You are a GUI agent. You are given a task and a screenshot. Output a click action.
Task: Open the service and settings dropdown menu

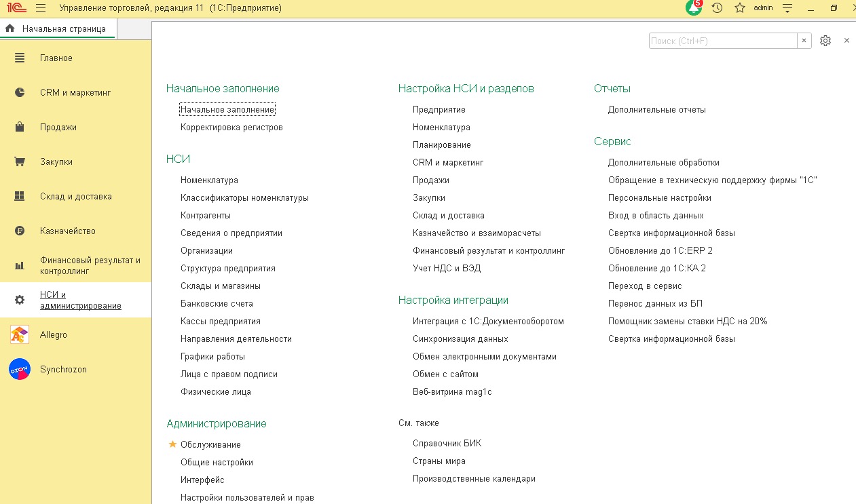coord(787,8)
